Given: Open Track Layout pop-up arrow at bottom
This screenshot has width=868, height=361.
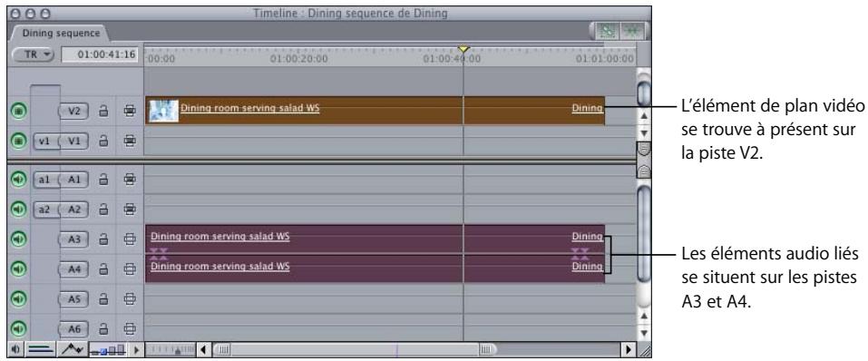Looking at the screenshot, I should [136, 350].
